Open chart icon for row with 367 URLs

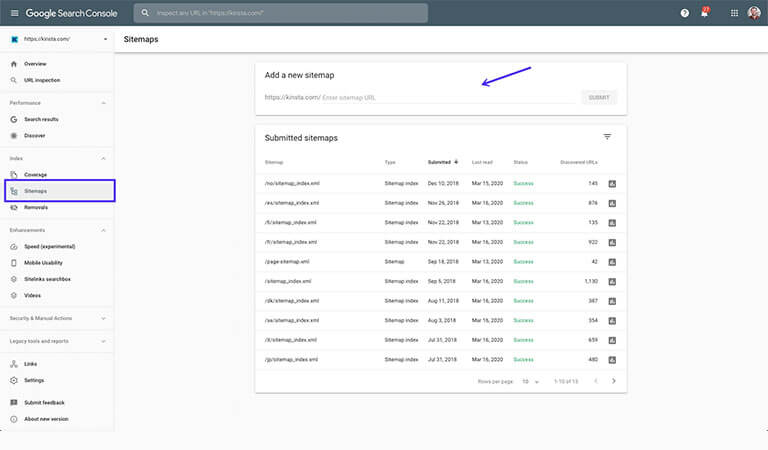[x=612, y=301]
